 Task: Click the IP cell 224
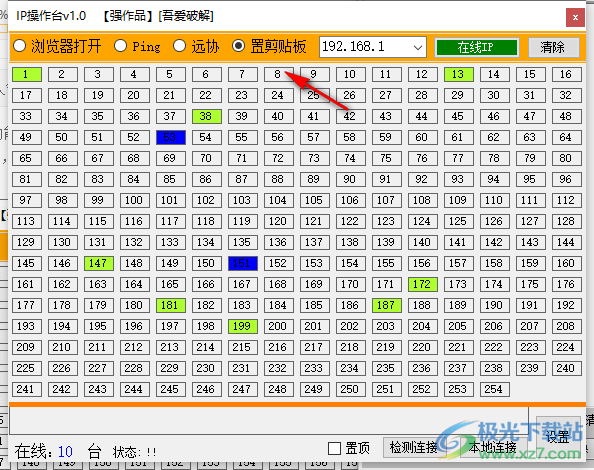566,347
